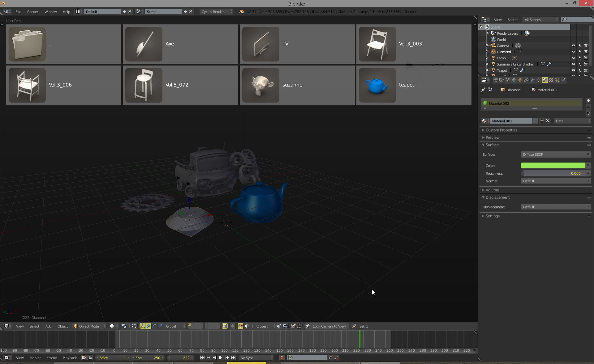The image size is (594, 364).
Task: Open the timeline Marker menu
Action: point(35,358)
